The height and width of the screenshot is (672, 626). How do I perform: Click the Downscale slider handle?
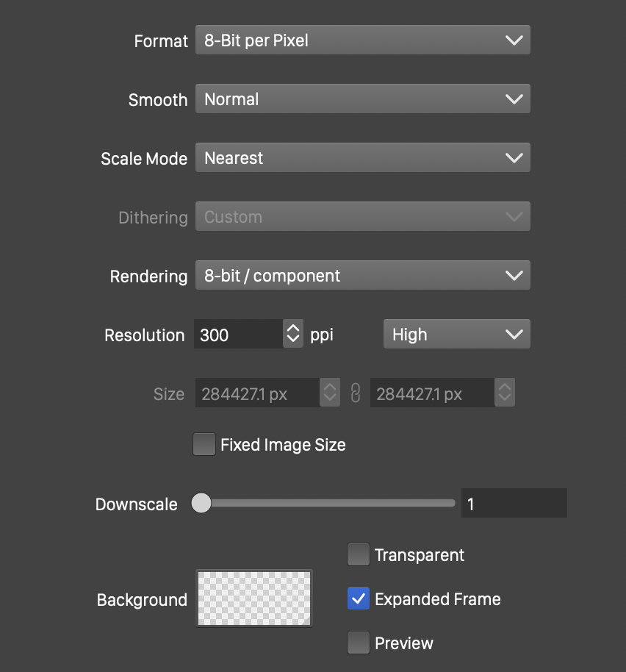pyautogui.click(x=201, y=504)
